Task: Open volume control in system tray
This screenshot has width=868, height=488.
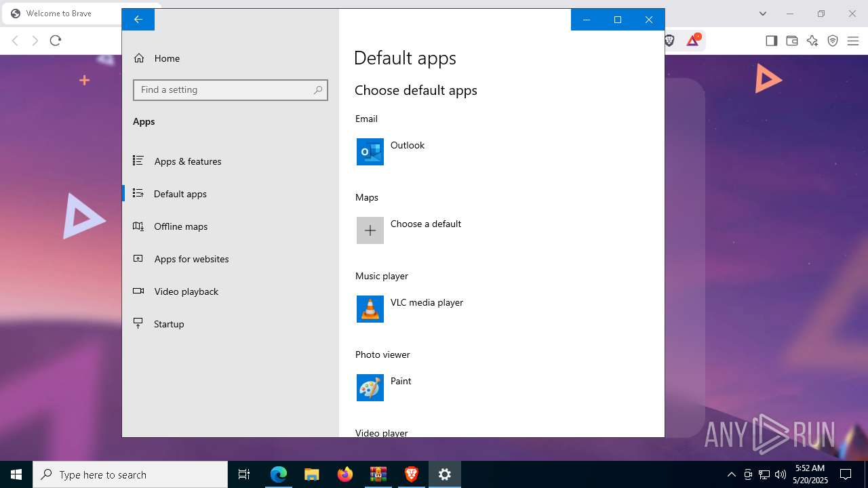Action: click(x=781, y=474)
